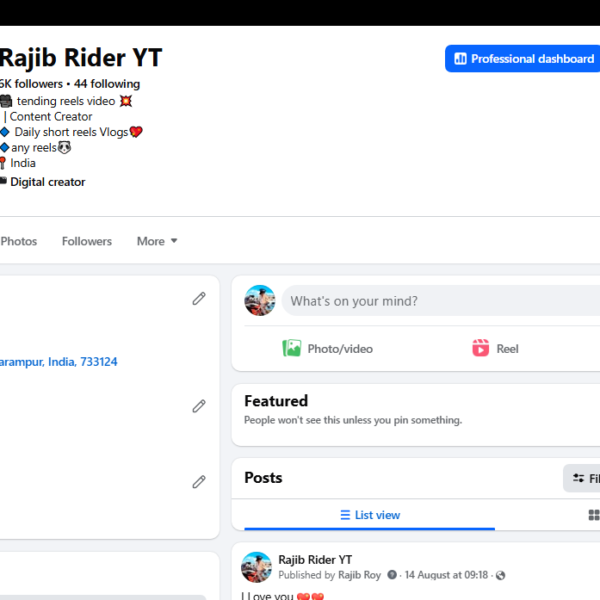Open the Rajib Roy publisher link
This screenshot has height=600, width=600.
pos(359,575)
